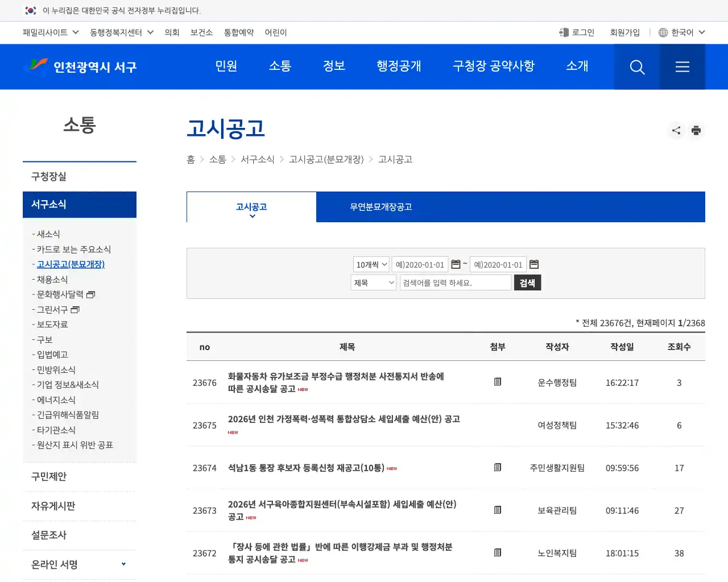Open the calendar picker for the end date
728x582 pixels.
[534, 264]
